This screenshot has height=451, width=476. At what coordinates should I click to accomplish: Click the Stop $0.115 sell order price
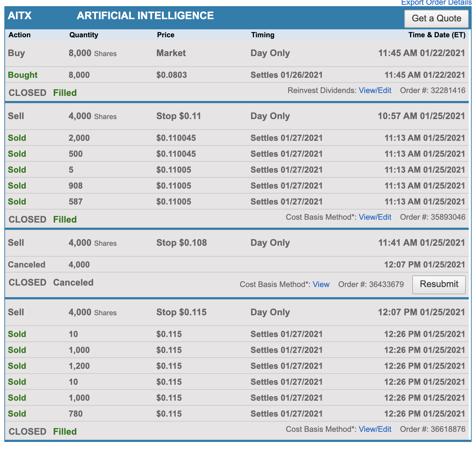tap(181, 312)
